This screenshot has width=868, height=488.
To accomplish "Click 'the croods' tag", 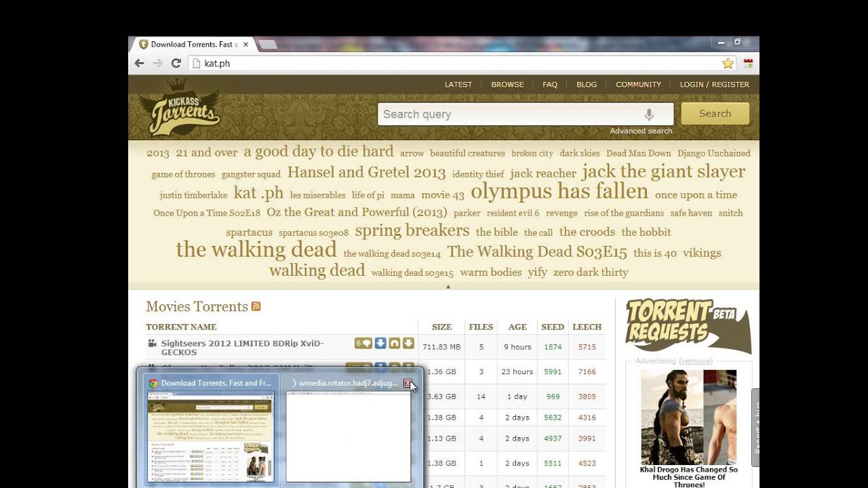I will tap(587, 232).
